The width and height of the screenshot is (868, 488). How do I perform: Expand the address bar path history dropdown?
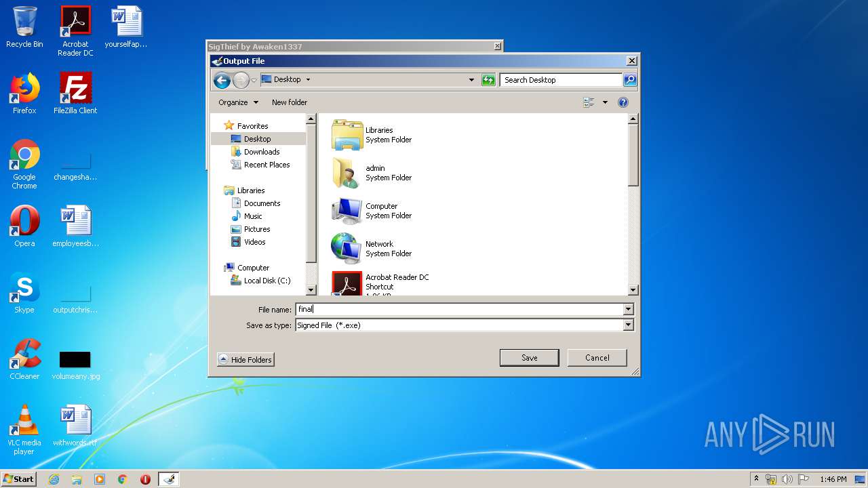point(471,80)
